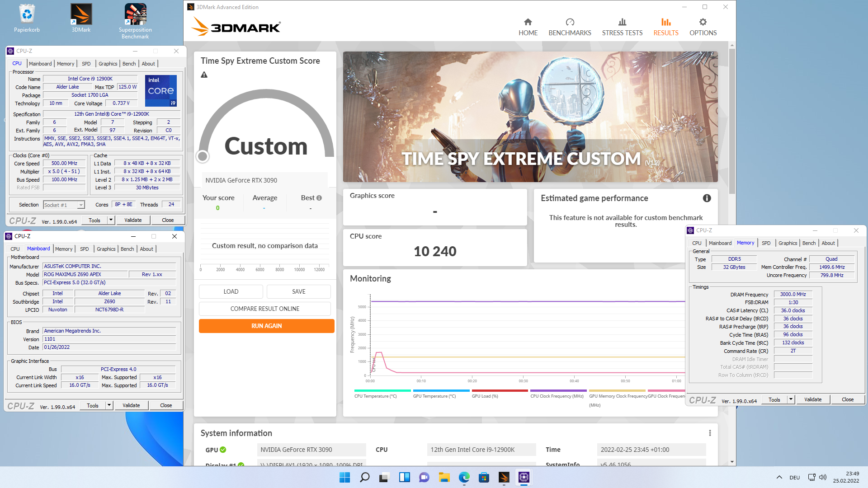
Task: Open DEU language indicator in tray
Action: pyautogui.click(x=795, y=478)
